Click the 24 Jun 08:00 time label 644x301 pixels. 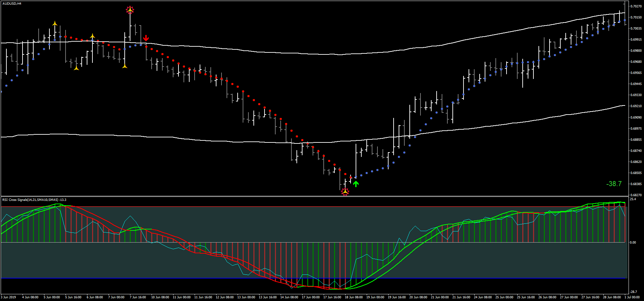point(483,297)
